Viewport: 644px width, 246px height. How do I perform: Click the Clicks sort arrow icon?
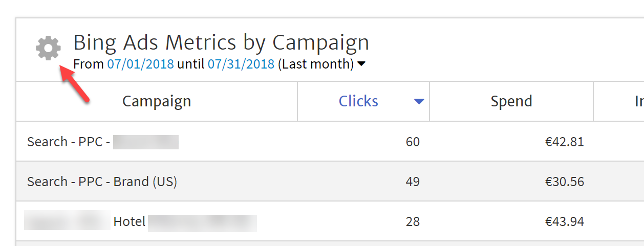point(419,102)
